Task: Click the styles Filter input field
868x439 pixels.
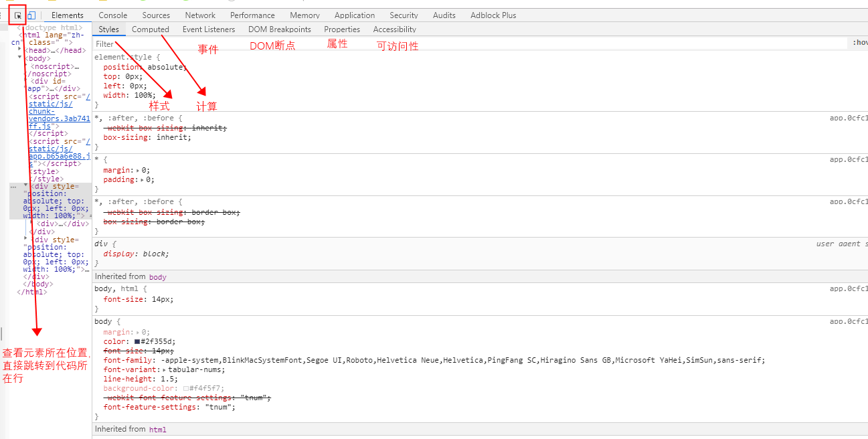Action: [x=470, y=43]
